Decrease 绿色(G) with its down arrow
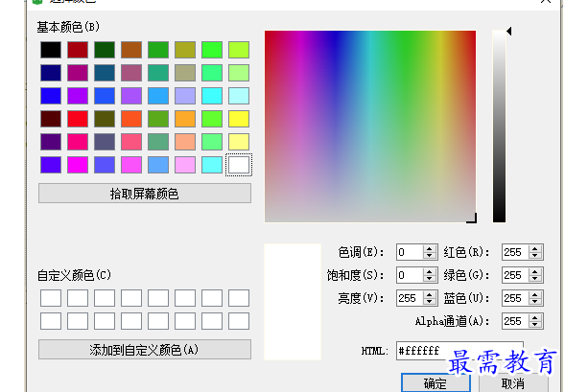 535,278
